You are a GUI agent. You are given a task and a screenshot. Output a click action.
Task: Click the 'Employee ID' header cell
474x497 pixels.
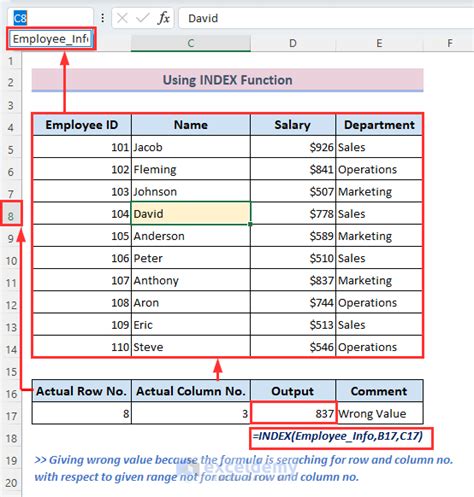[x=82, y=125]
